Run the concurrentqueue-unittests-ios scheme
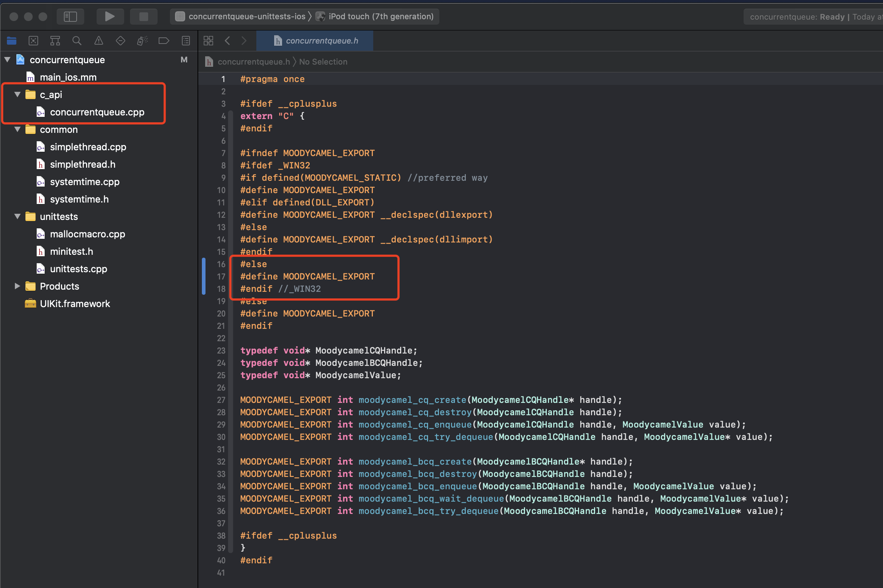 (110, 16)
